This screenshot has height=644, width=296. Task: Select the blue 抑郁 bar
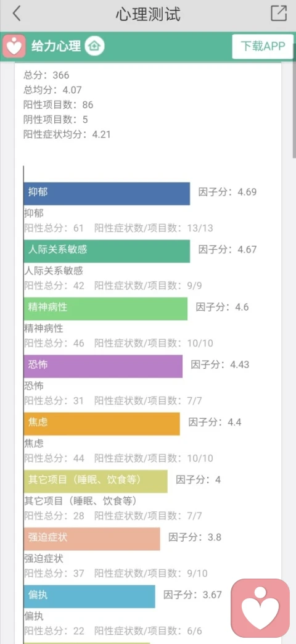coord(107,194)
